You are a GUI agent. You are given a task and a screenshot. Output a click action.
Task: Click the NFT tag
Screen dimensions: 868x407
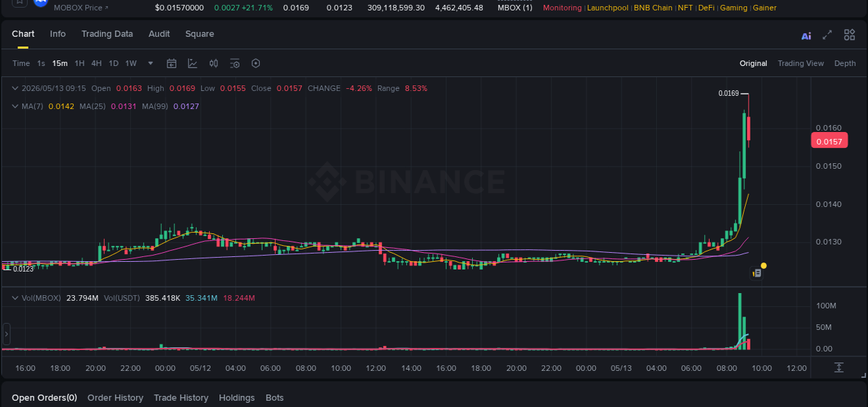coord(685,8)
